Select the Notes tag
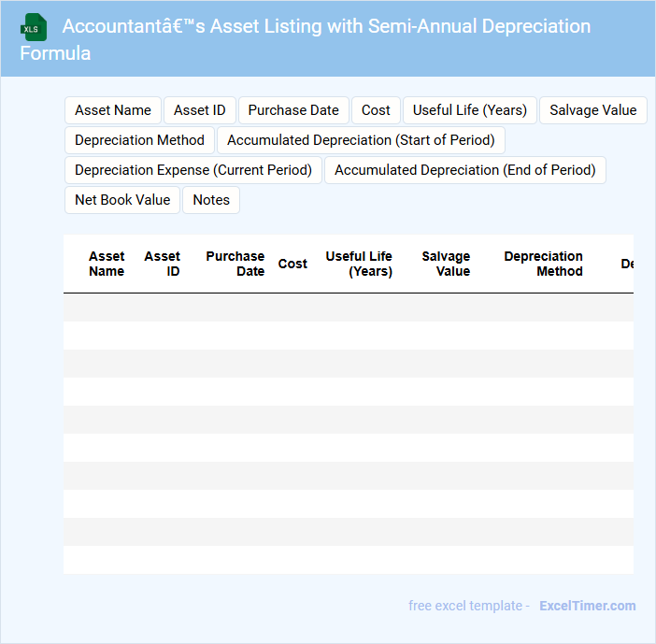The width and height of the screenshot is (656, 644). point(211,200)
